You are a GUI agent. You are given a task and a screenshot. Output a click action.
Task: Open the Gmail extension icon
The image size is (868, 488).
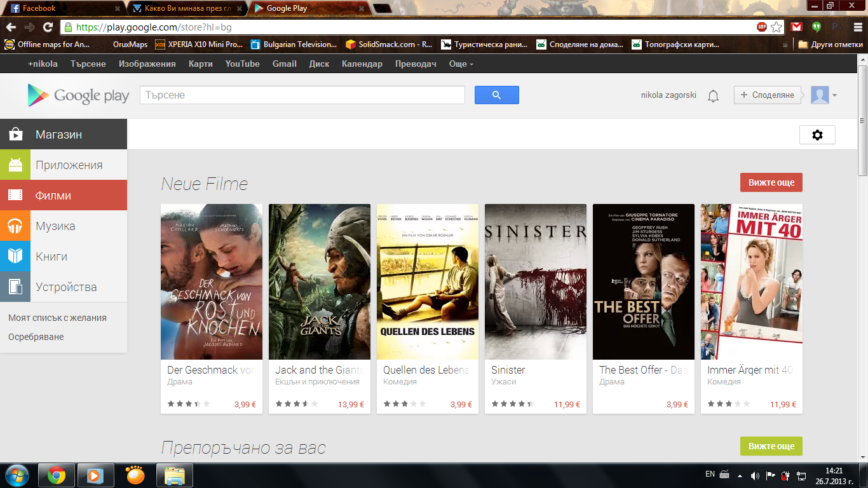click(796, 27)
